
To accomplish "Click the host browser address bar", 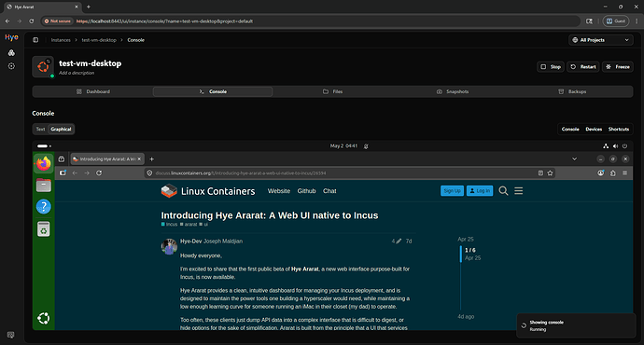I will click(x=311, y=21).
